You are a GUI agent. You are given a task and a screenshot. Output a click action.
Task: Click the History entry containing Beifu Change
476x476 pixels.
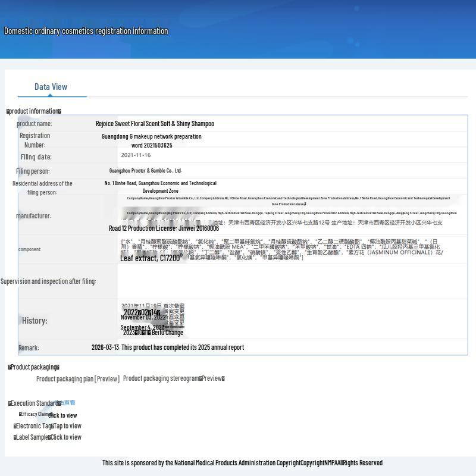click(153, 333)
